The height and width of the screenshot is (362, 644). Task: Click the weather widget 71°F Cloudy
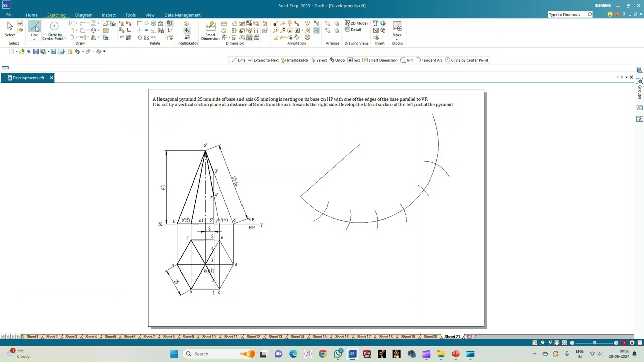click(19, 354)
